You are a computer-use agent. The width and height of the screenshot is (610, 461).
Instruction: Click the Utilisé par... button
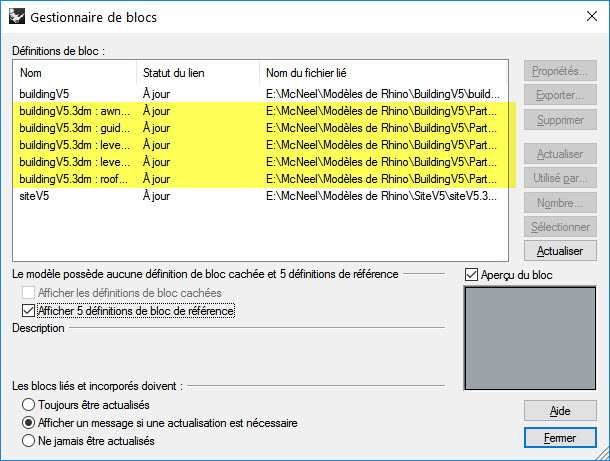(560, 178)
